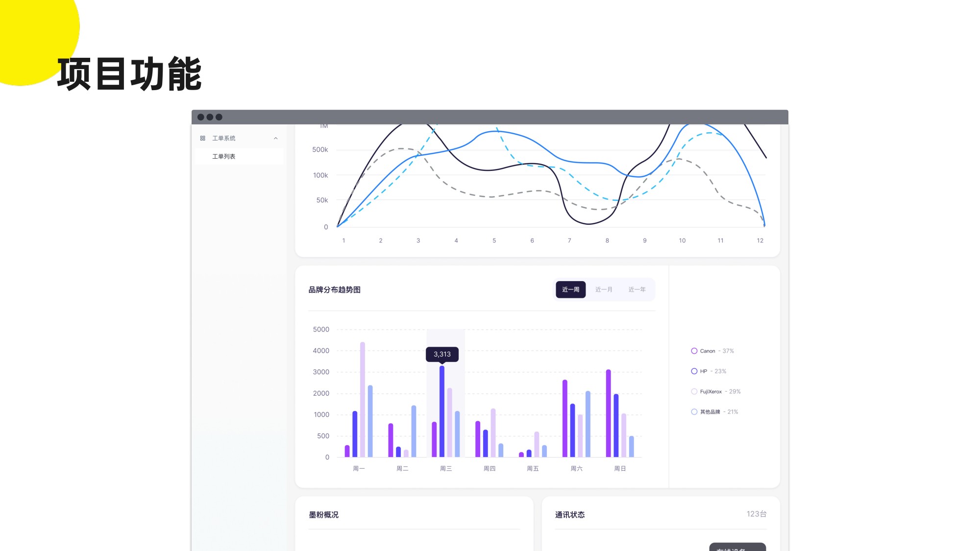The height and width of the screenshot is (551, 980).
Task: Click the 周六 blue bar
Action: click(572, 431)
